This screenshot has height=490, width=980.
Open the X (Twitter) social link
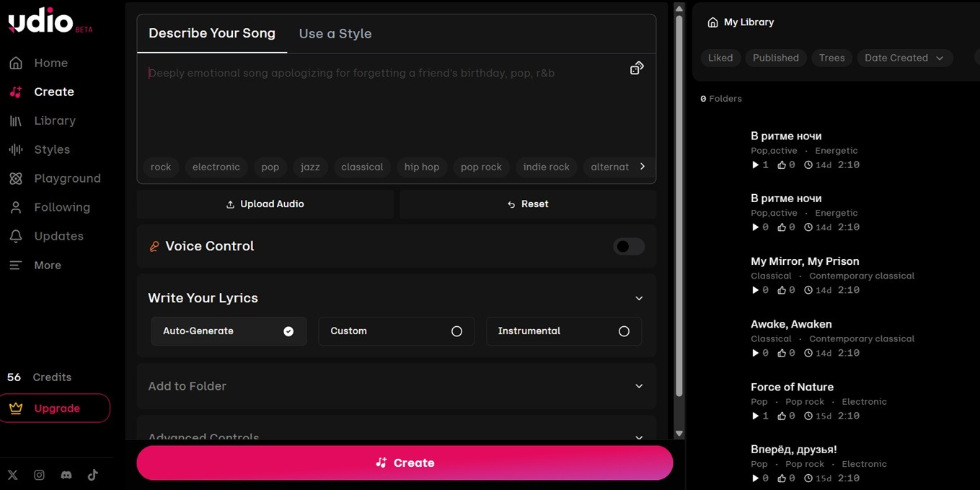(x=13, y=475)
